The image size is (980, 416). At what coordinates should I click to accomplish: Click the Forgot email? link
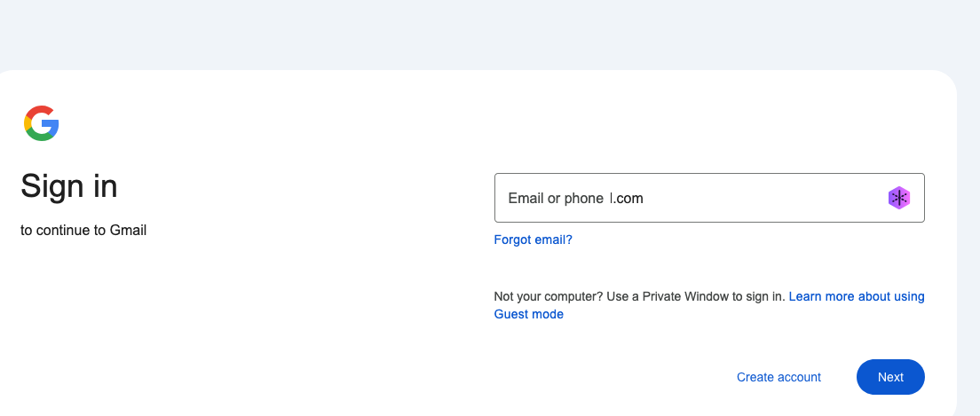pos(533,239)
